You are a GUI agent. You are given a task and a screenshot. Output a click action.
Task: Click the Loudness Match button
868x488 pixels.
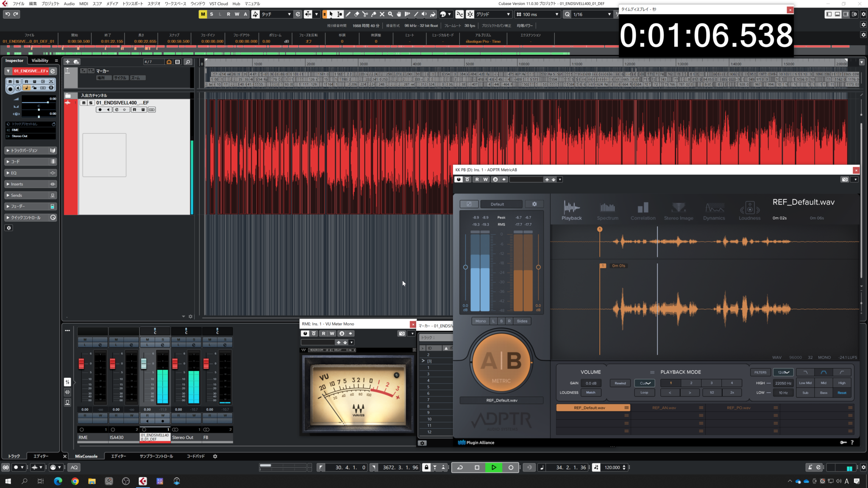590,393
